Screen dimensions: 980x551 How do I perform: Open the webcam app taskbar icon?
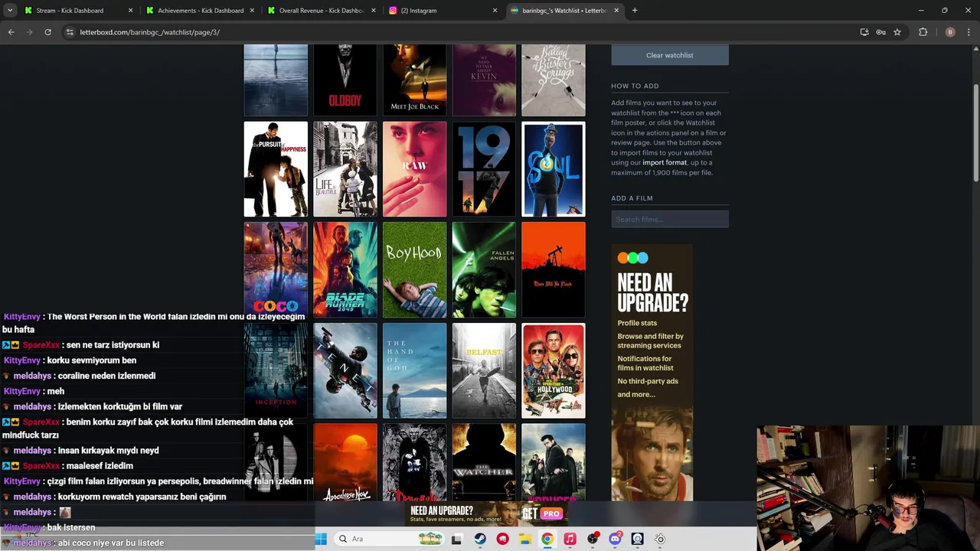click(637, 539)
